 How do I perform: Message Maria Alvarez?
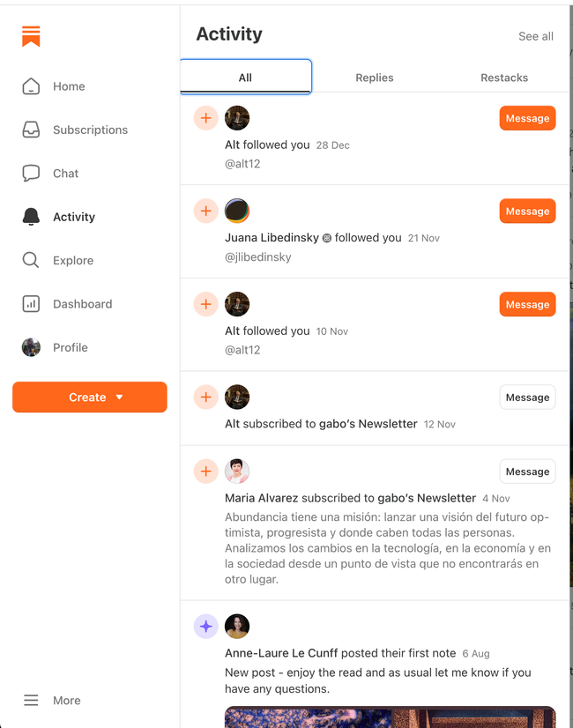point(527,472)
